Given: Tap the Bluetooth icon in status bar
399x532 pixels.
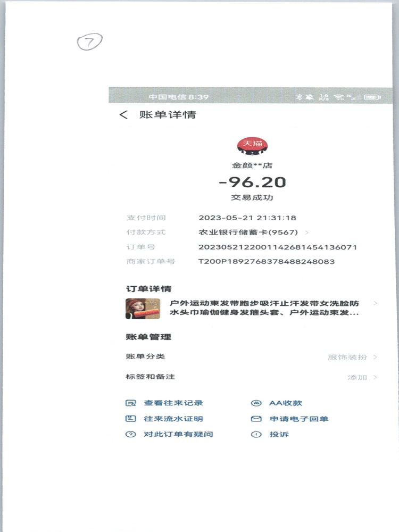Looking at the screenshot, I should point(299,97).
